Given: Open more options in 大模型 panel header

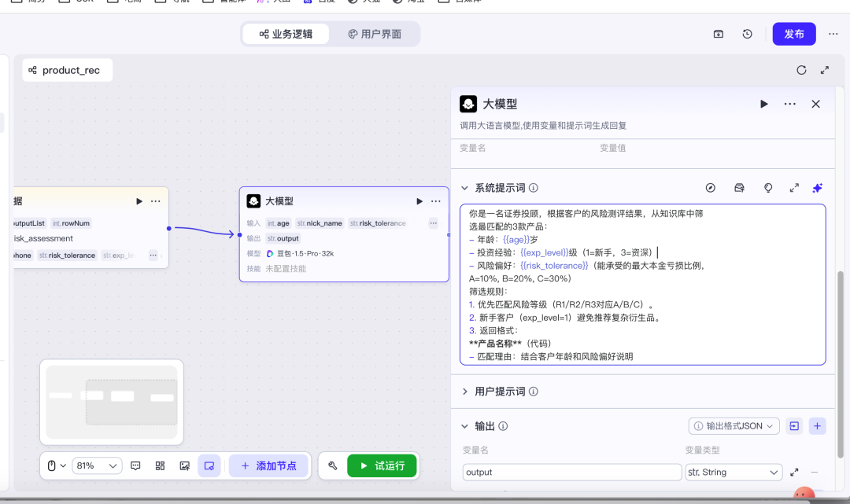Looking at the screenshot, I should tap(789, 104).
